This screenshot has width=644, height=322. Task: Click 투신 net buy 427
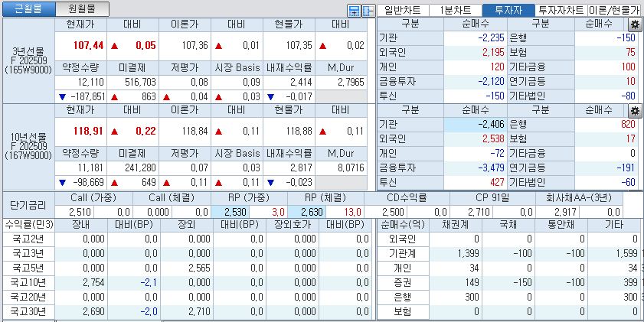point(496,182)
